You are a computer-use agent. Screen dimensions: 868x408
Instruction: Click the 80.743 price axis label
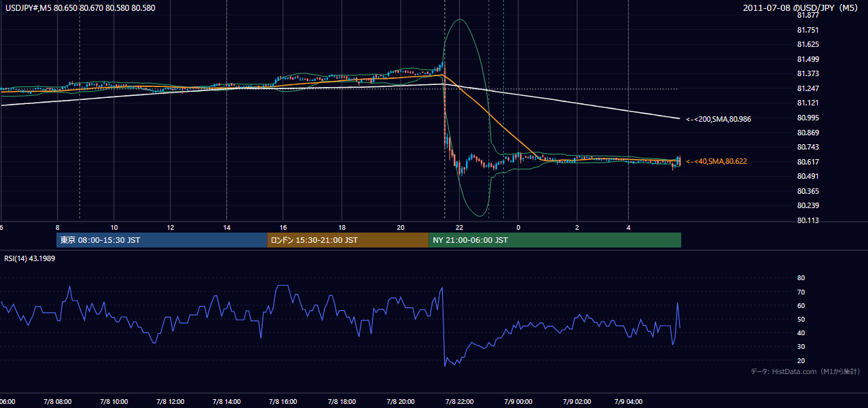coord(808,148)
